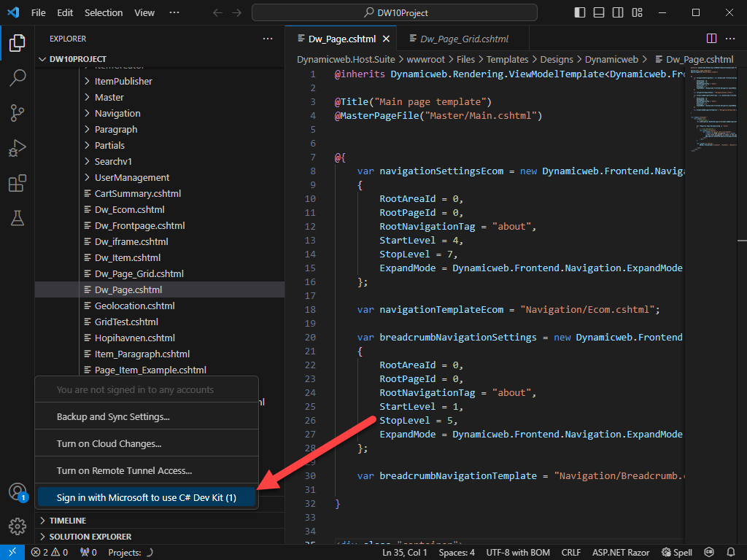This screenshot has height=560, width=747.
Task: Click the DW10Project command center search box
Action: pos(395,13)
